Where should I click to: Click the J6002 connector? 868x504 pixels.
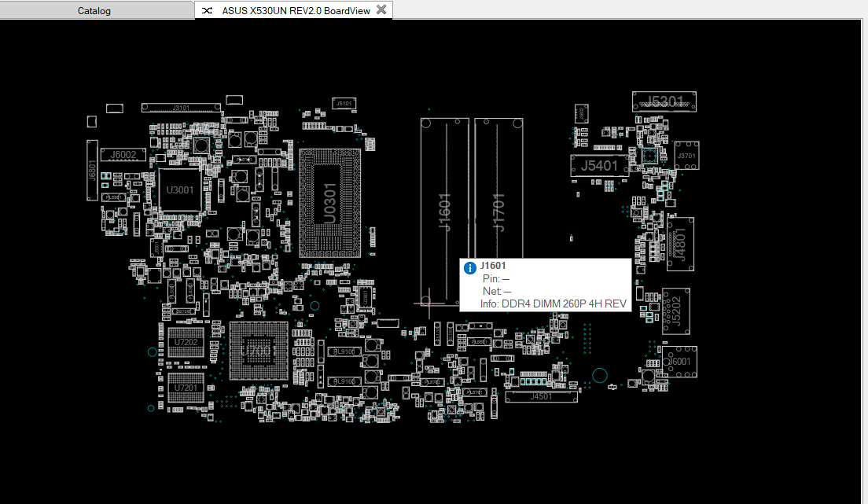pyautogui.click(x=123, y=155)
